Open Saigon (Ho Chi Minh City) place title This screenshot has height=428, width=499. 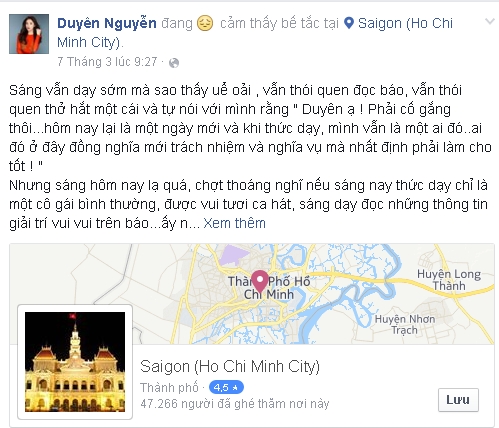[x=230, y=366]
